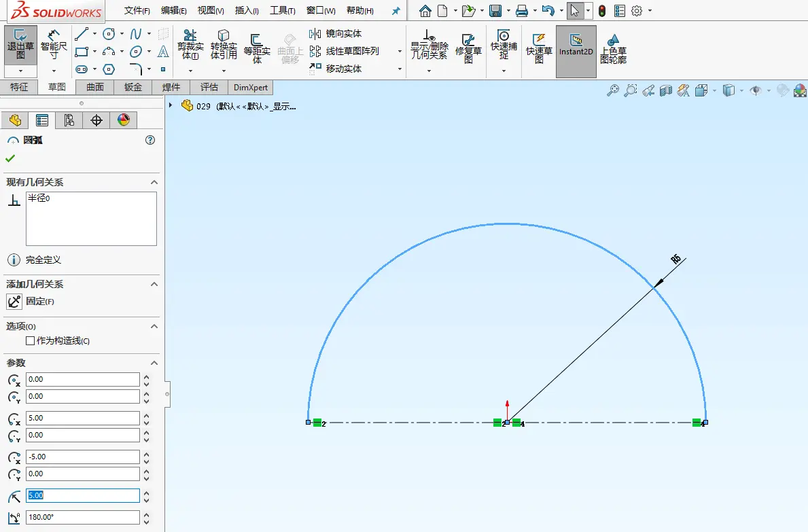Select the 智能尺寸 smart dimension tool

tap(54, 46)
